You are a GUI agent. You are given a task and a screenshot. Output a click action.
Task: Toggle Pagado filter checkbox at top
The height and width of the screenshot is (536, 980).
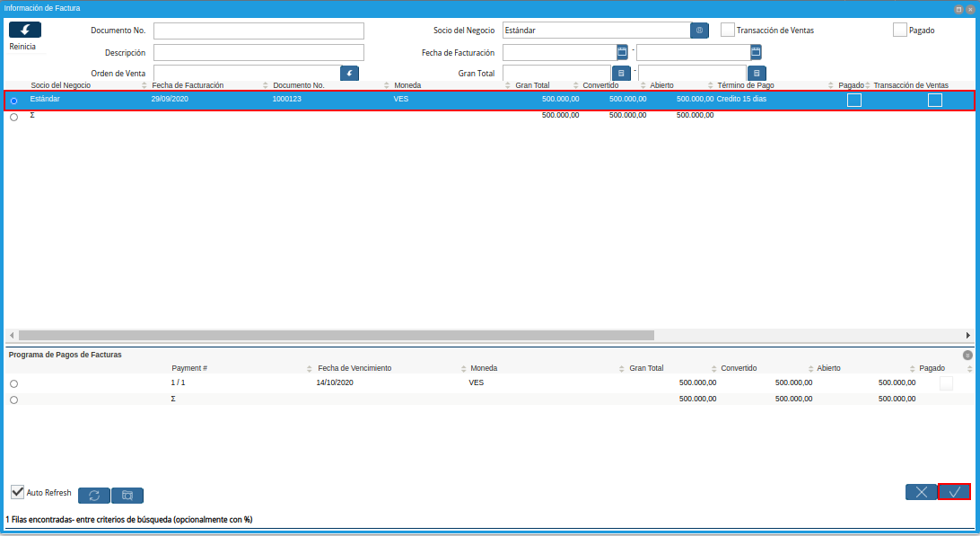900,30
